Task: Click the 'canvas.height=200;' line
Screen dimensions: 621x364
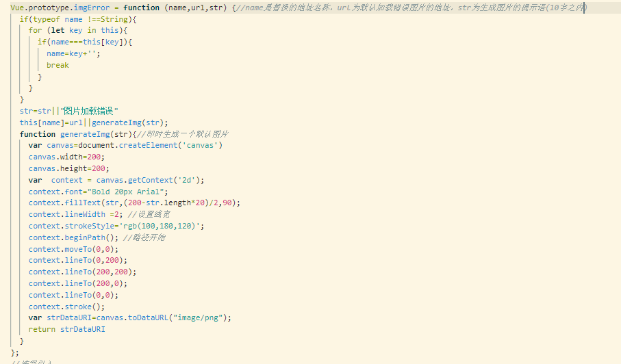Action: pos(69,168)
